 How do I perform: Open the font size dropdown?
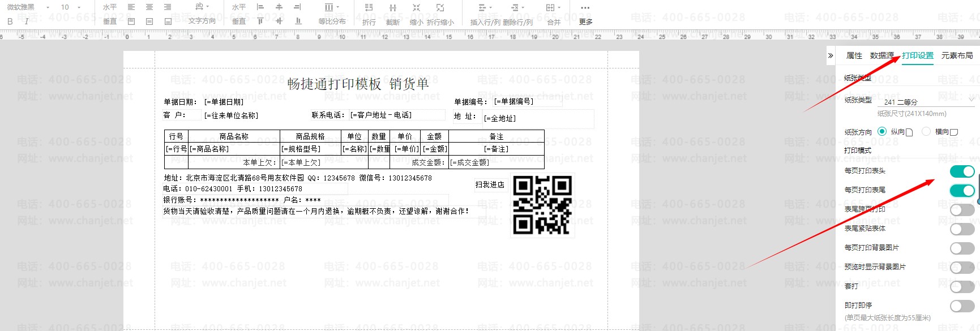tap(70, 7)
